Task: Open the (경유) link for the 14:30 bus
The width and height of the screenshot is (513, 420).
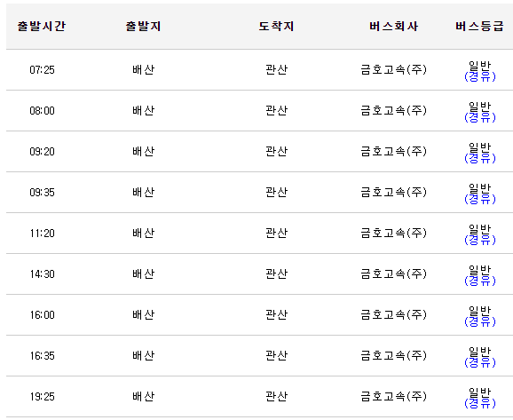Action: pyautogui.click(x=480, y=281)
